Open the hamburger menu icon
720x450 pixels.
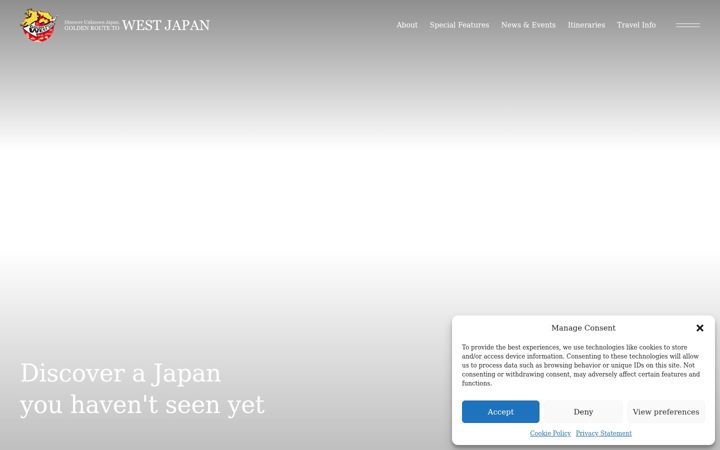point(688,25)
